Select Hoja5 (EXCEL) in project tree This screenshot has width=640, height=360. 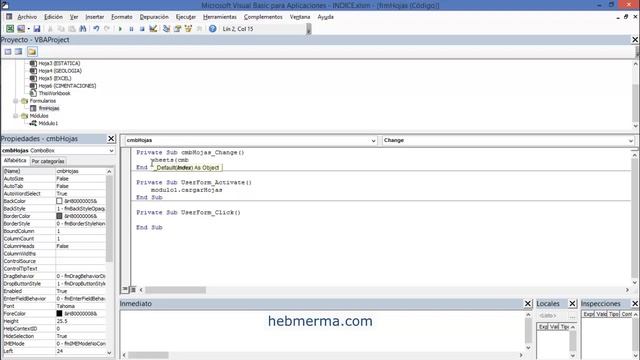[55, 78]
